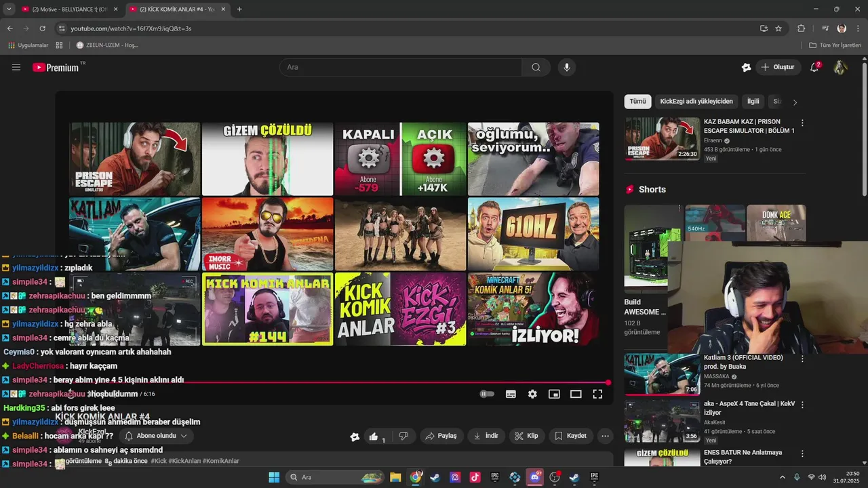Toggle subtitles in the player controls
The image size is (868, 488).
511,394
